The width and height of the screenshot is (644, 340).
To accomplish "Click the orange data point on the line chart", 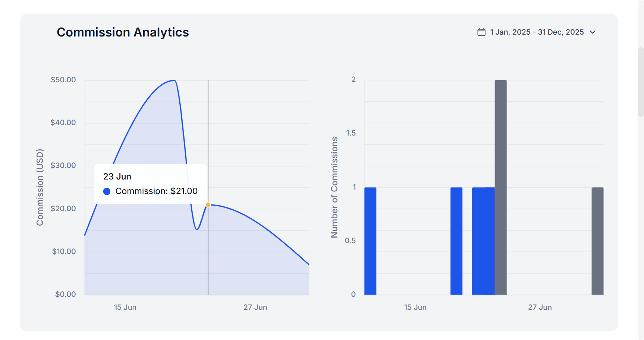I will click(208, 205).
